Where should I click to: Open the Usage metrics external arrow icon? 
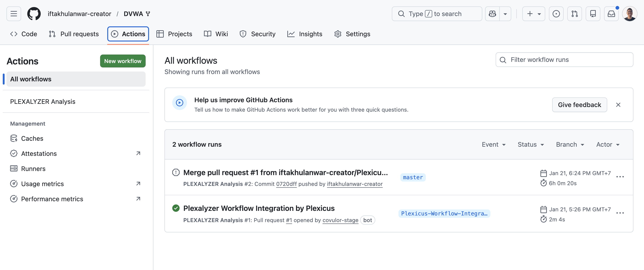coord(138,184)
